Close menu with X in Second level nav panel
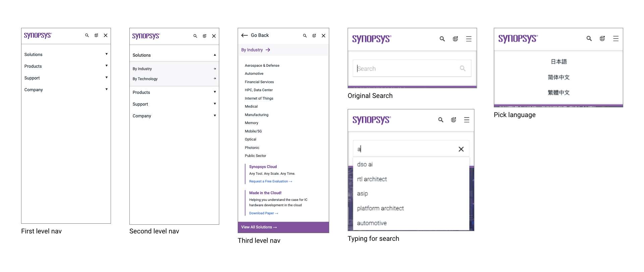 coord(214,36)
